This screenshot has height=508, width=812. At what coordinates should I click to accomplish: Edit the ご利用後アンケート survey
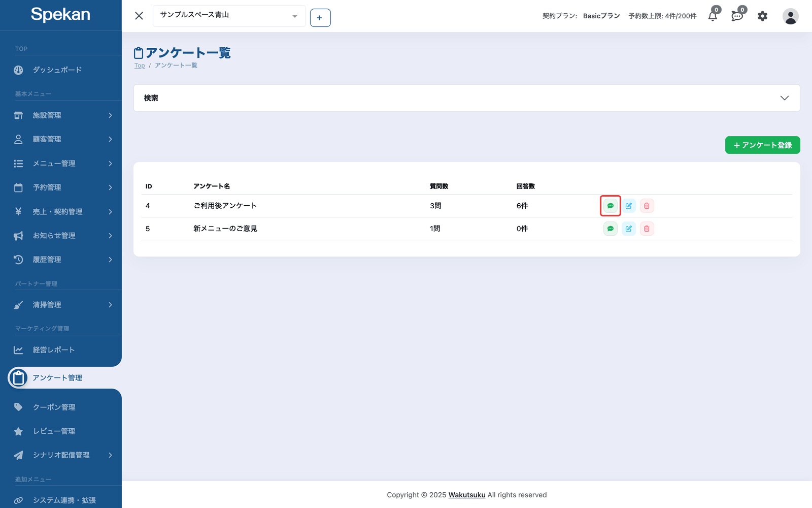coord(629,206)
